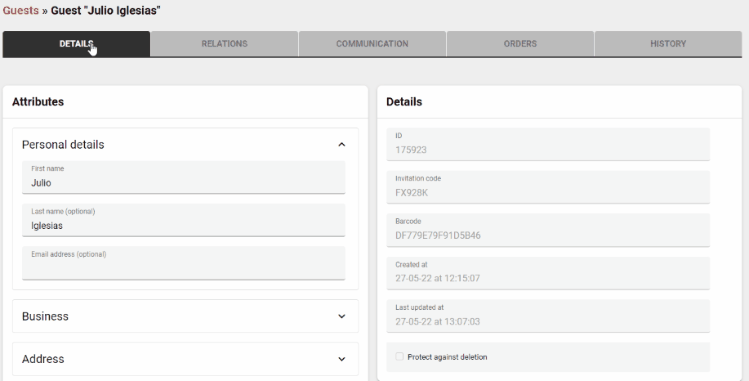Screen dimensions: 749x381
Task: Collapse the Personal details section chevron
Action: click(342, 145)
